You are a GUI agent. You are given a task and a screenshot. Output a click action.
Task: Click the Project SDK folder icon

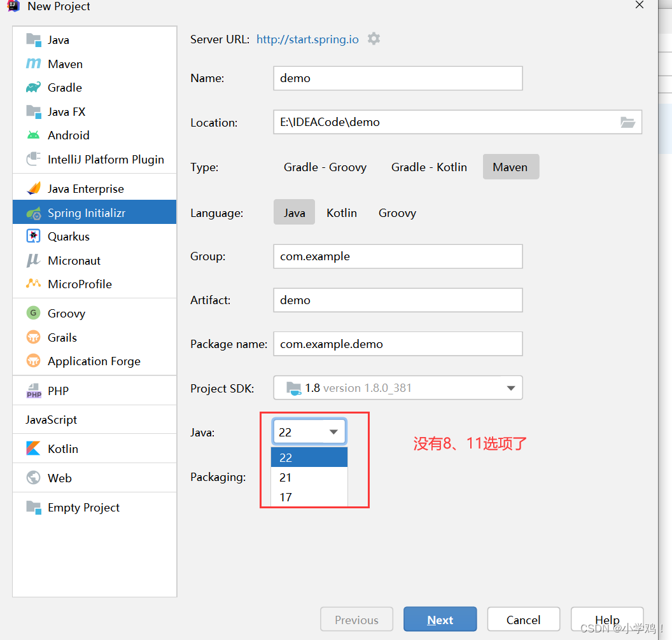tap(293, 388)
